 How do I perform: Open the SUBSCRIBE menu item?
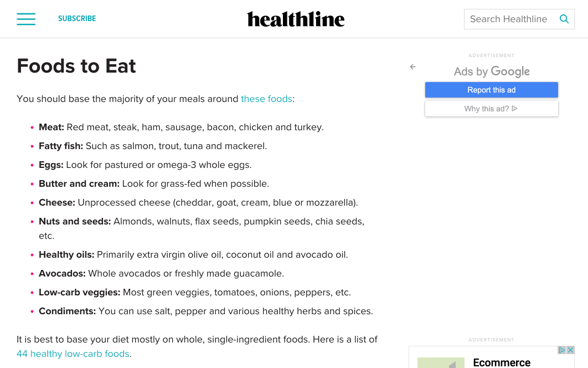click(x=77, y=18)
